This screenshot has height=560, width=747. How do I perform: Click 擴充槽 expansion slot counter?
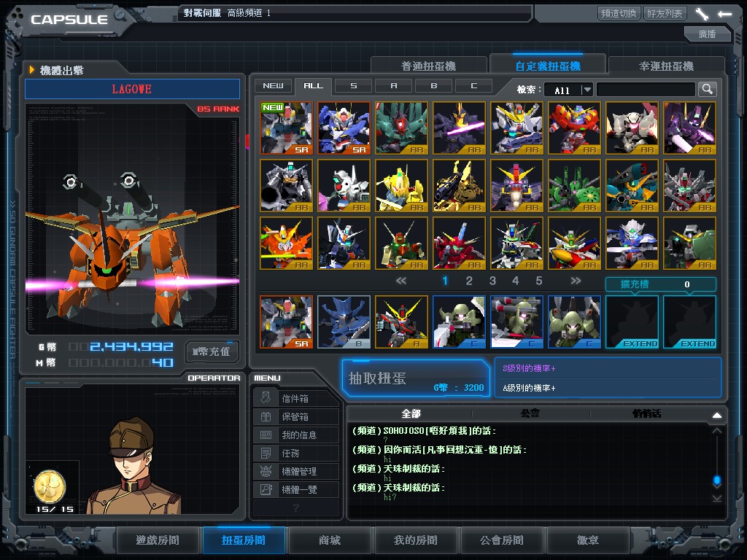click(661, 284)
